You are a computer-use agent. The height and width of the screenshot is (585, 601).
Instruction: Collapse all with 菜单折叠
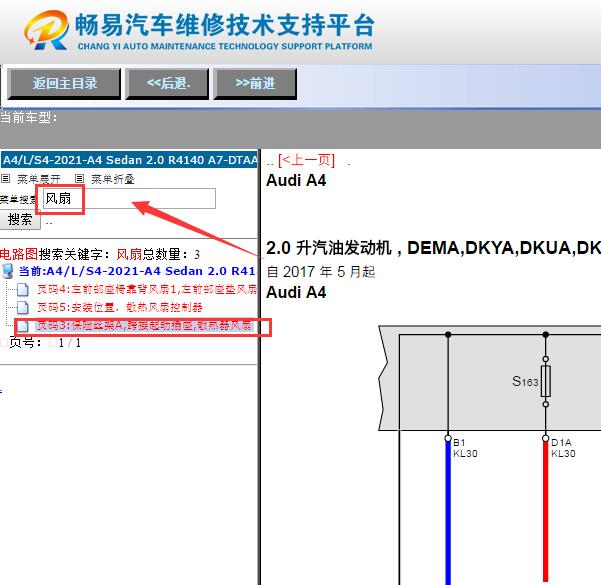[113, 179]
